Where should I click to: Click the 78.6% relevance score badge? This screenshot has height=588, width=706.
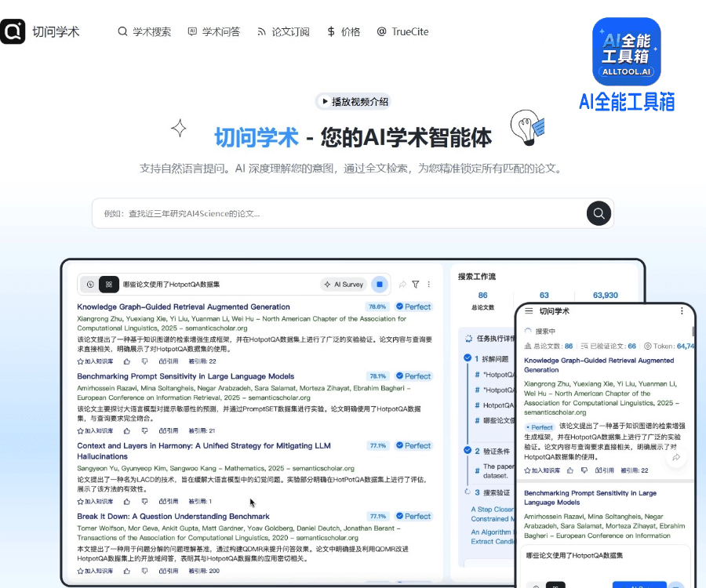pyautogui.click(x=377, y=307)
